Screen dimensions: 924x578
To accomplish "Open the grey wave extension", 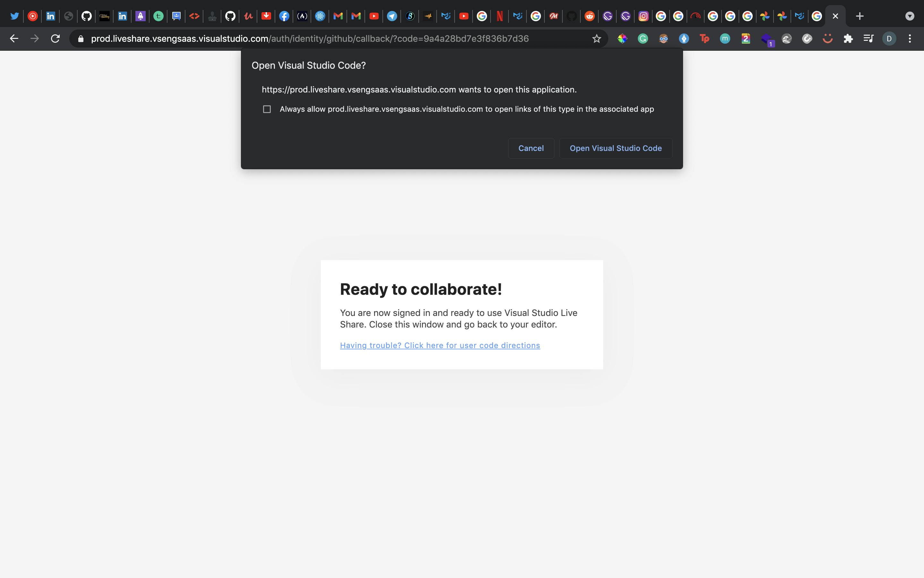I will click(787, 39).
